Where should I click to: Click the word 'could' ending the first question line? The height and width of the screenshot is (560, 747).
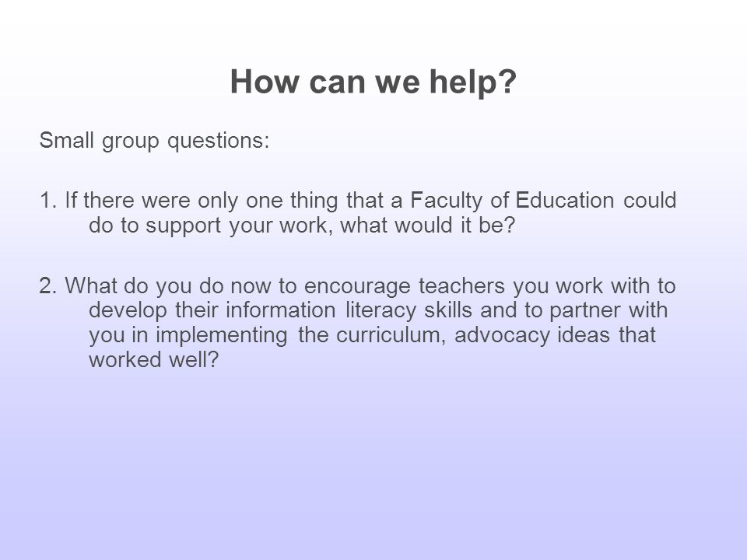click(650, 200)
